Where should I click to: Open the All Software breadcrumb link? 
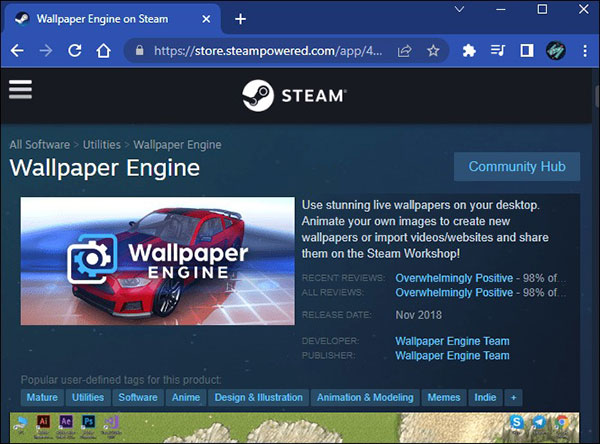coord(38,145)
